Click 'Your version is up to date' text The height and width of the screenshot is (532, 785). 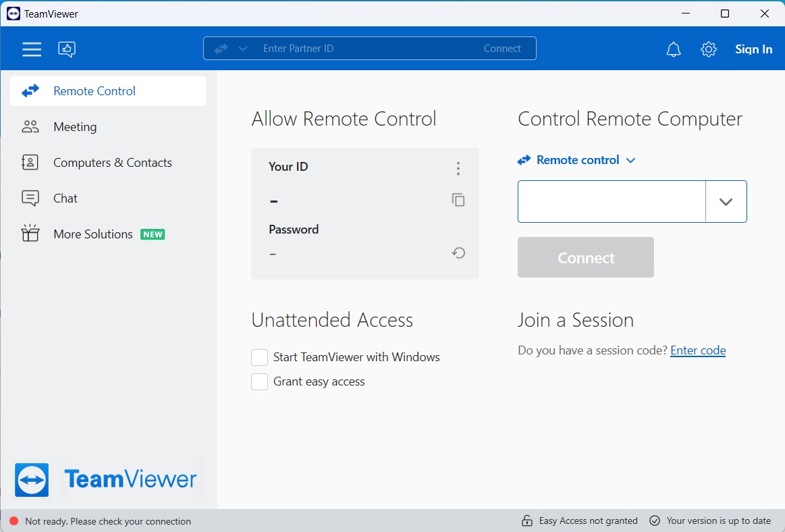718,521
